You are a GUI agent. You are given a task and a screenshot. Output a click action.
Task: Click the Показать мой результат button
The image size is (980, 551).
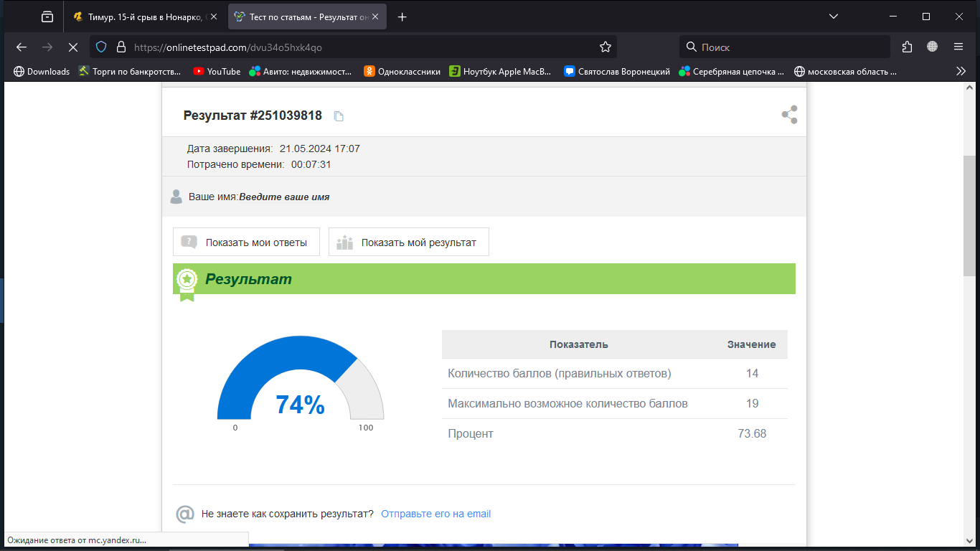[x=408, y=242]
